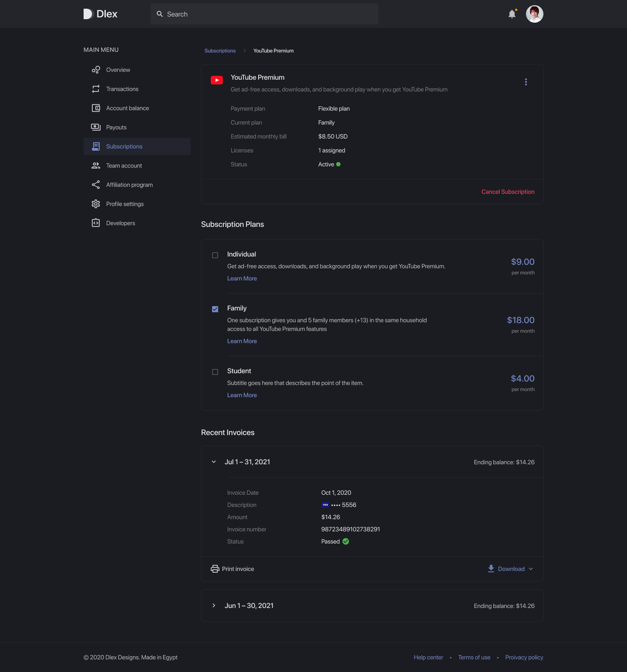Click the Subscriptions breadcrumb link
This screenshot has width=627, height=672.
(x=220, y=51)
